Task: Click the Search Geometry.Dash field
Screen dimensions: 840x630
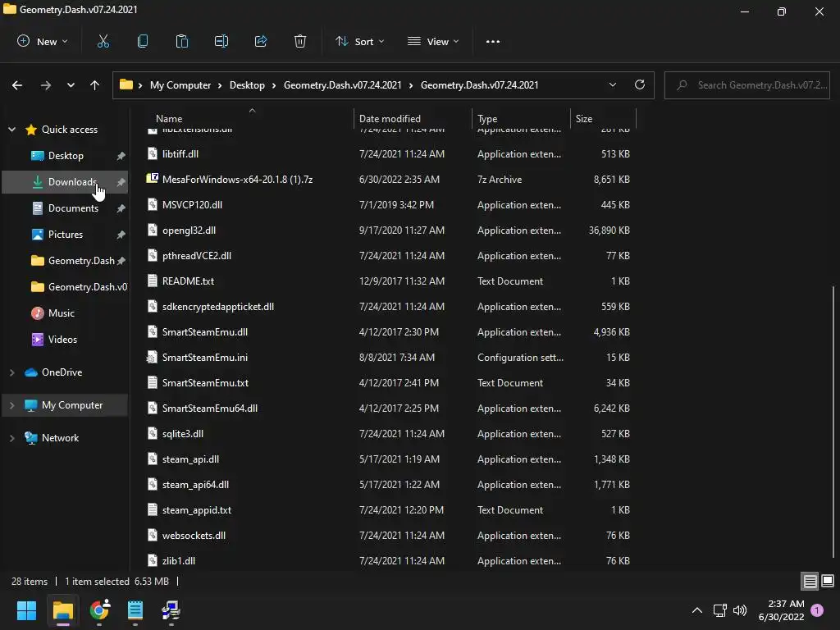Action: tap(746, 85)
